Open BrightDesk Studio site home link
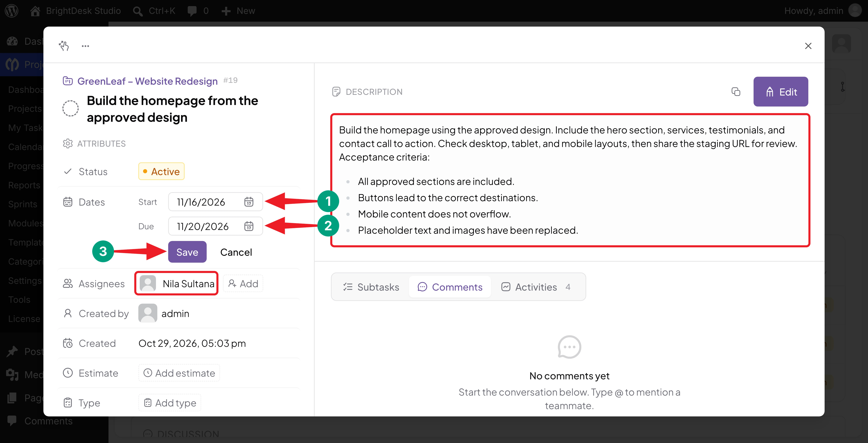The height and width of the screenshot is (443, 868). pyautogui.click(x=75, y=11)
